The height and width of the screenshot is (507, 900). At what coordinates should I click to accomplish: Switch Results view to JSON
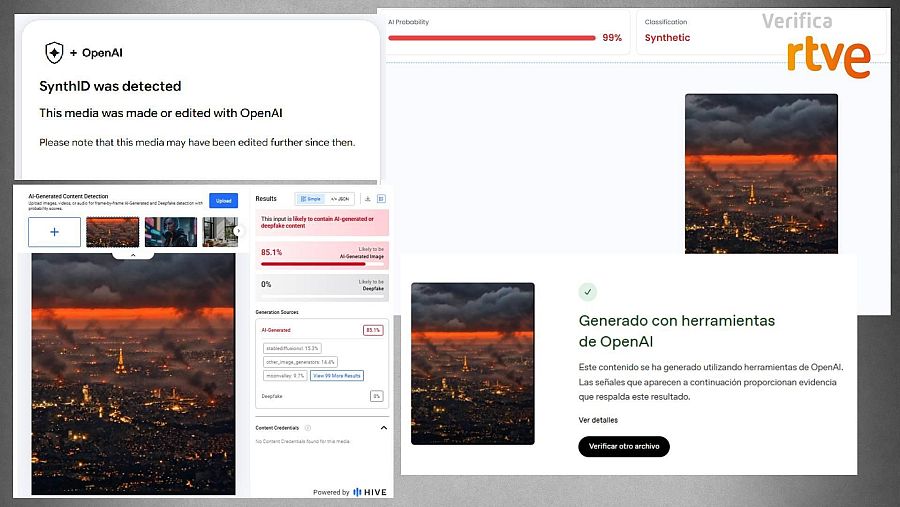point(340,199)
